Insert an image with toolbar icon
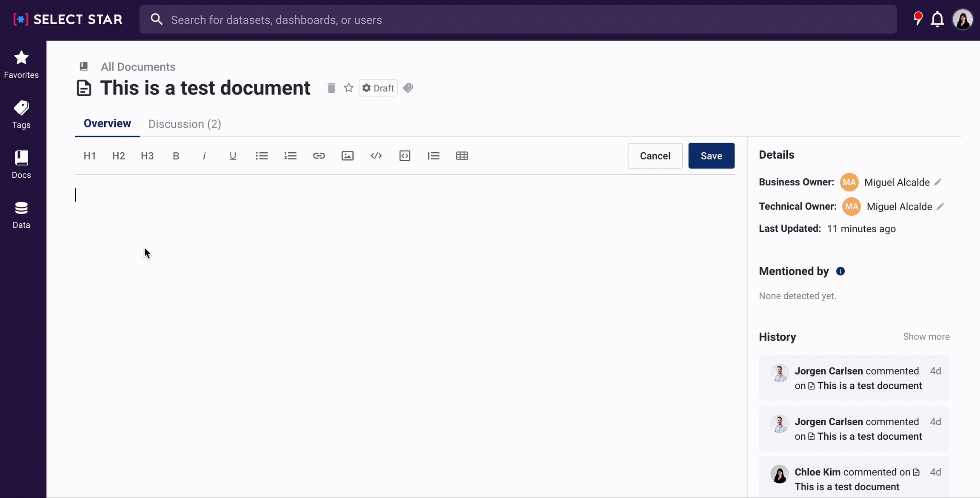The height and width of the screenshot is (498, 980). pos(348,156)
